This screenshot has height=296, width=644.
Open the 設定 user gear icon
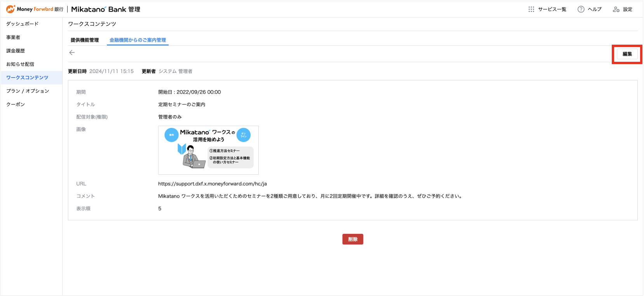click(x=616, y=9)
